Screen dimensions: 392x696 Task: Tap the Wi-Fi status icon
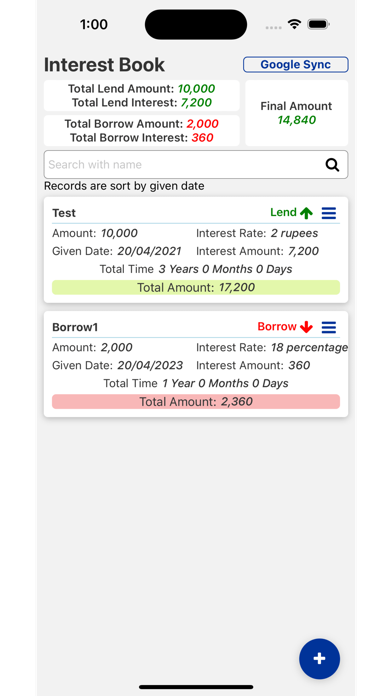coord(294,24)
